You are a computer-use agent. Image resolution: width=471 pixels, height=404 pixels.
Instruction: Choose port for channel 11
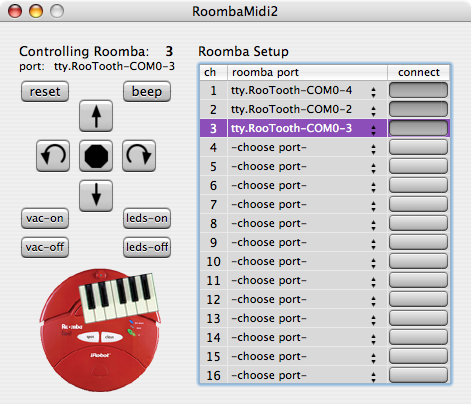[307, 280]
